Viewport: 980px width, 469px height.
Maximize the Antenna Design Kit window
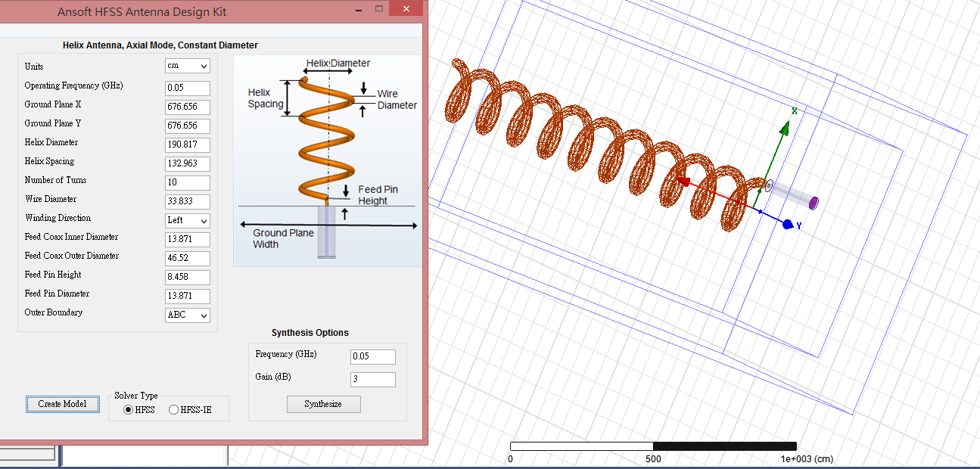pos(379,9)
